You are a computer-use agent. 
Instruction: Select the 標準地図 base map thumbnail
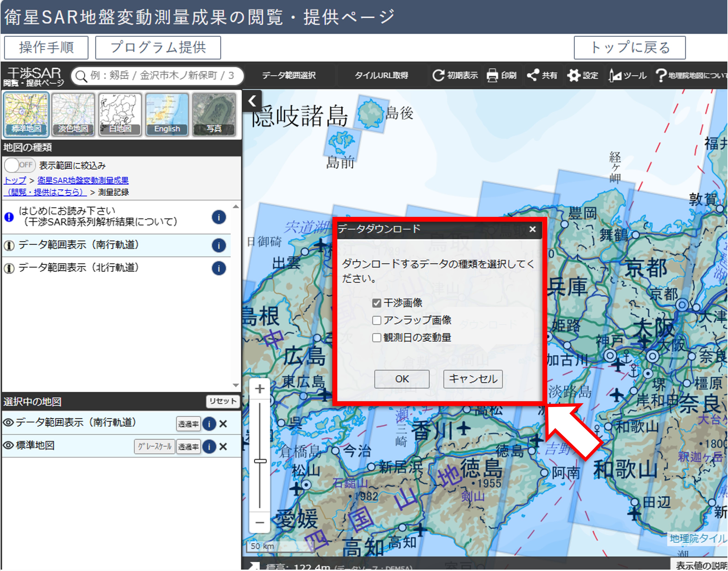[x=26, y=114]
